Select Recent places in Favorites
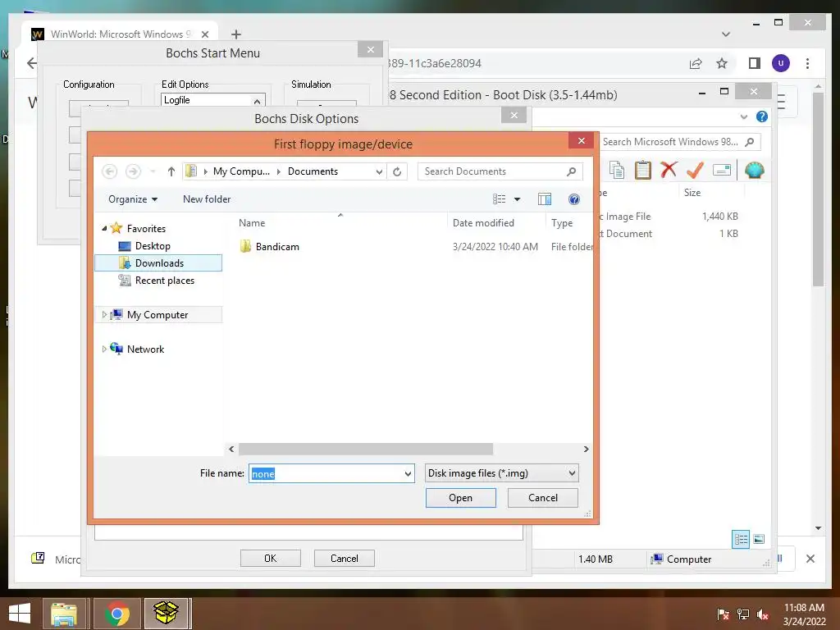 164,281
